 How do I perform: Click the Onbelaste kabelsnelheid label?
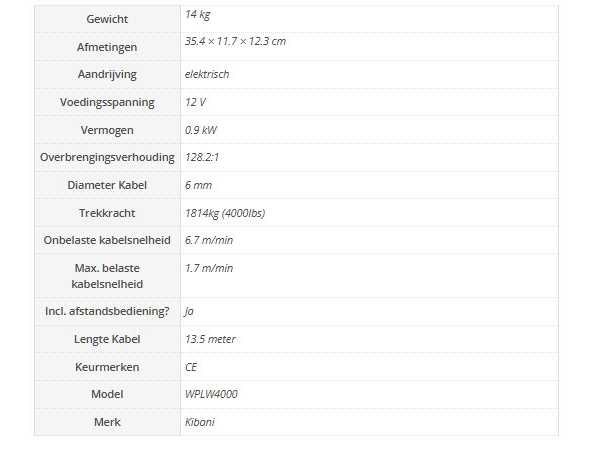click(x=107, y=241)
